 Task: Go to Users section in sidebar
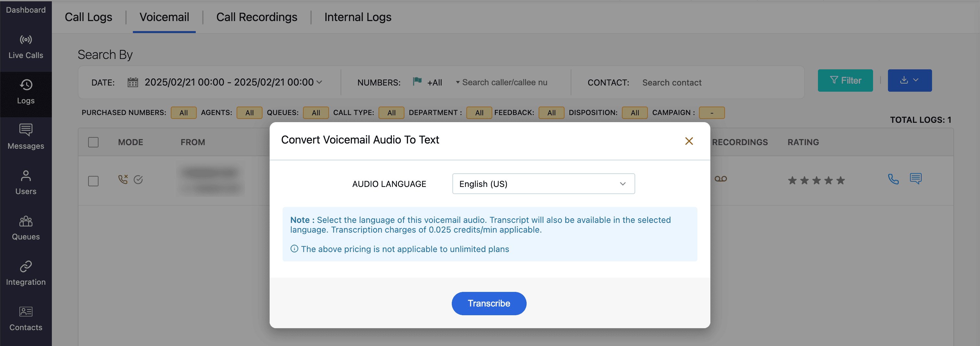click(26, 182)
